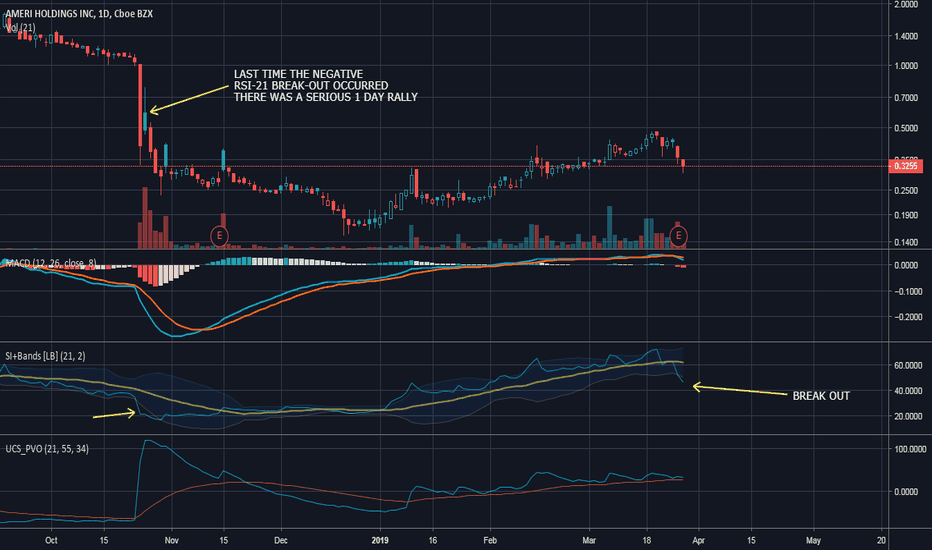
Task: Click the 60.0000 RSI scale value
Action: [x=908, y=365]
